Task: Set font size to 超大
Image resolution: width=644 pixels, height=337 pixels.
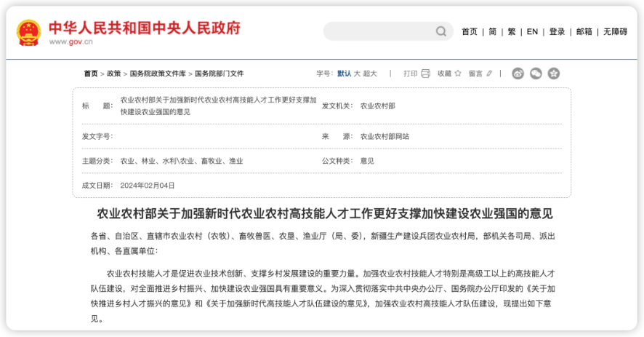Action: pyautogui.click(x=370, y=74)
